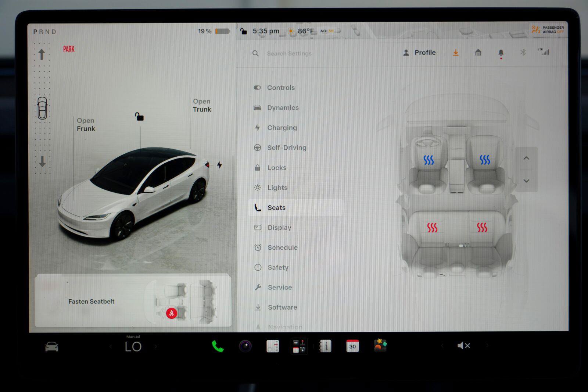Decrease temperature with left arrow
The width and height of the screenshot is (588, 392).
point(111,346)
